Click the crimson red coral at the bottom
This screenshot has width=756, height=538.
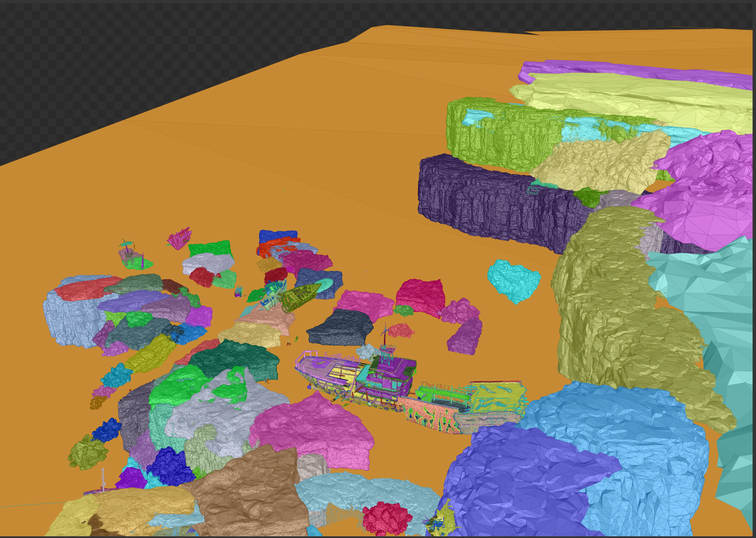(x=387, y=518)
